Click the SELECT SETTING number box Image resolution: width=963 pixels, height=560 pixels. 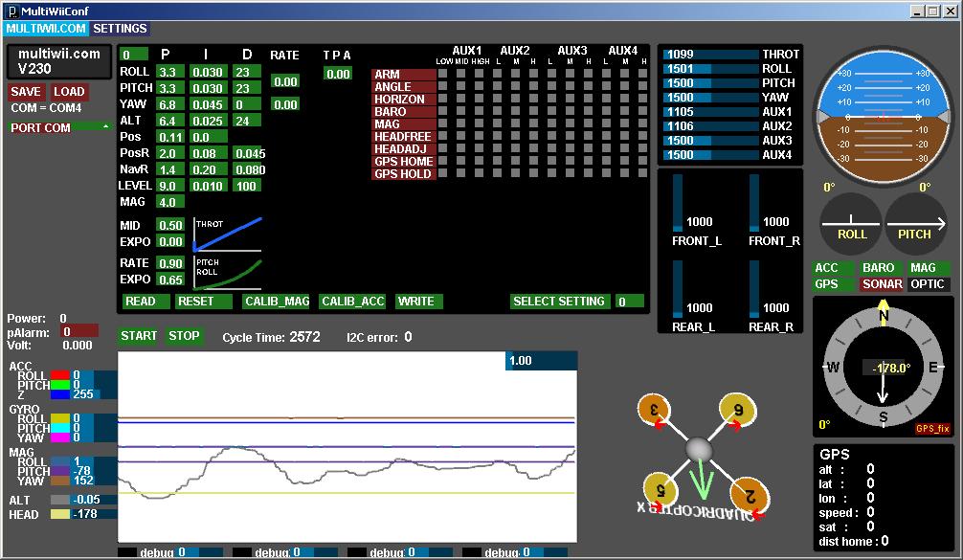[629, 302]
